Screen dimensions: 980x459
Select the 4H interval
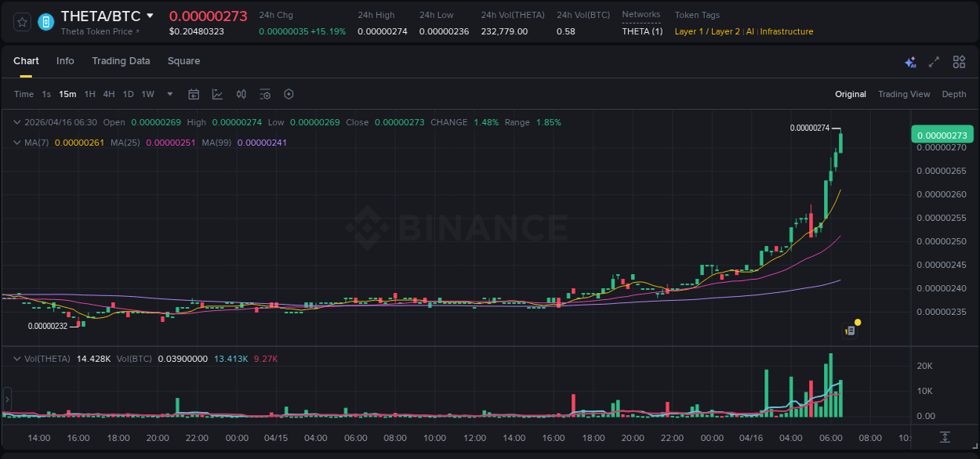coord(109,94)
